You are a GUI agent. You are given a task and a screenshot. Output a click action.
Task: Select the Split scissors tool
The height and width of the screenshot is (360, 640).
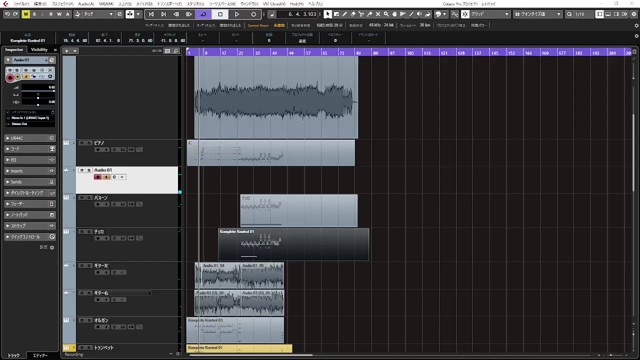[x=361, y=14]
